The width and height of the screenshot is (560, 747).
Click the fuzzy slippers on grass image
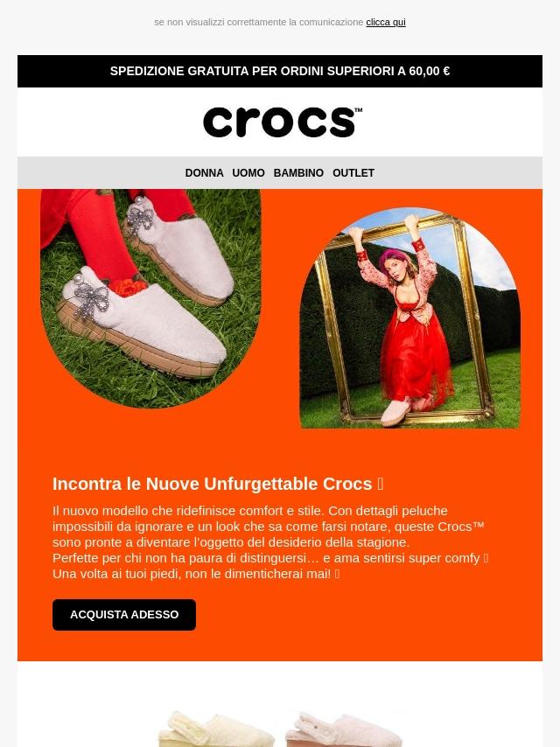pos(150,298)
